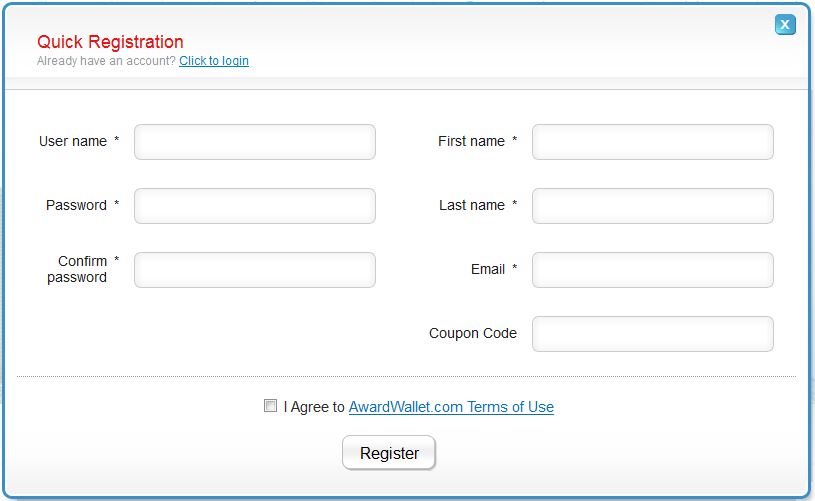This screenshot has height=501, width=815.
Task: Click the Coupon Code label
Action: [x=473, y=333]
